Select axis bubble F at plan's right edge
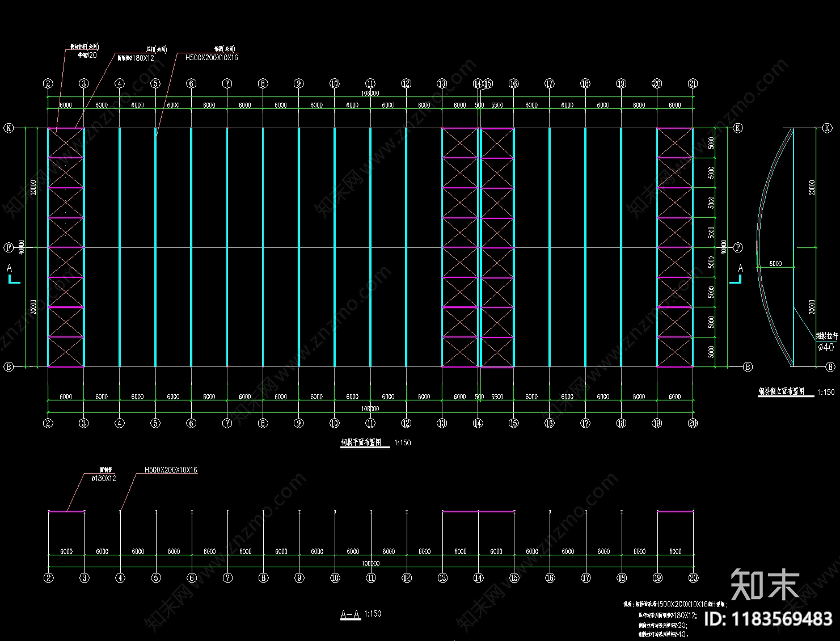840x641 pixels. click(738, 247)
